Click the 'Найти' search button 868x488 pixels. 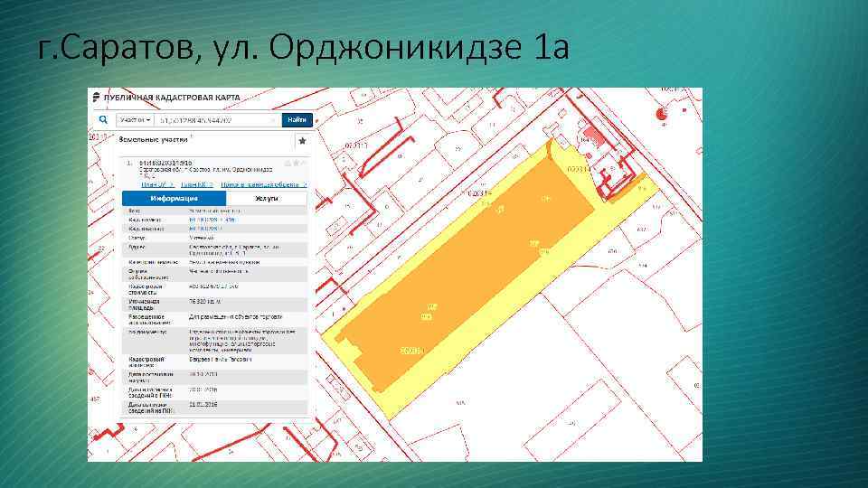(x=297, y=119)
